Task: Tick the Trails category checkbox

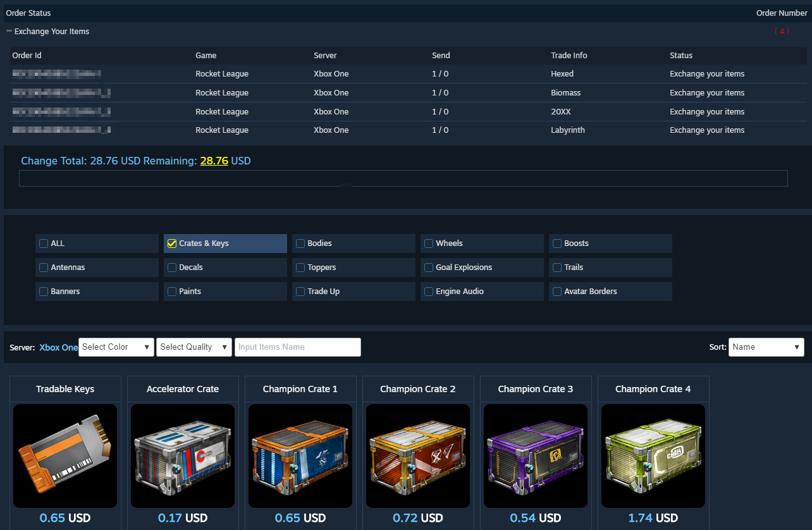Action: click(x=557, y=268)
